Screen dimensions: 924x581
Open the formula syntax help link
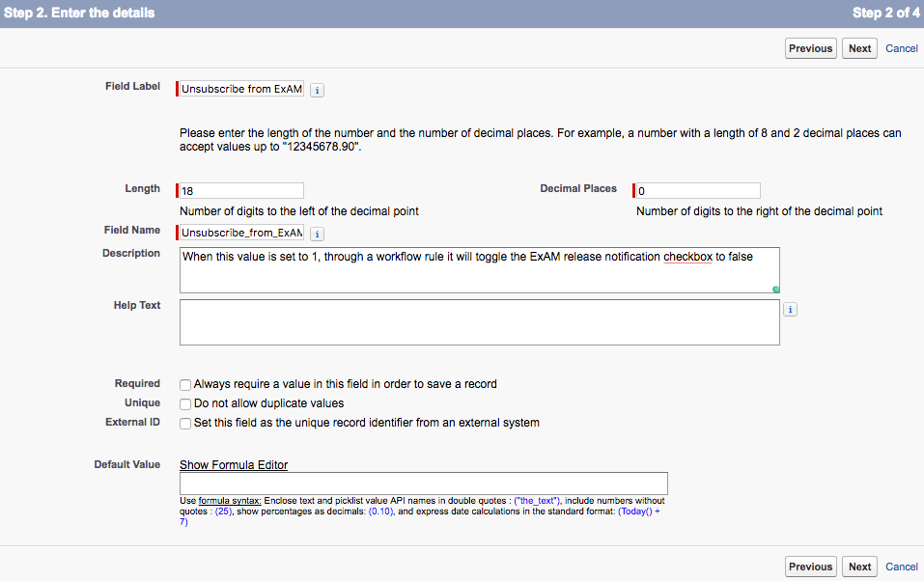click(x=230, y=501)
